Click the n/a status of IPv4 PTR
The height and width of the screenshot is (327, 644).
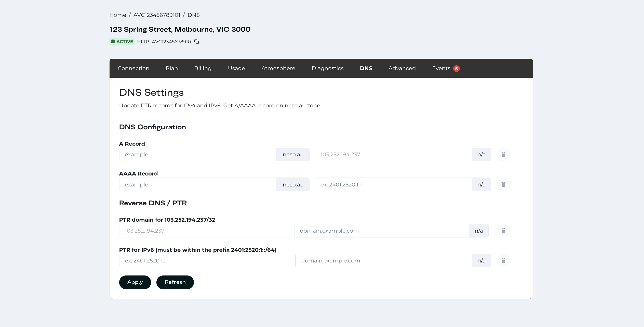pos(479,231)
